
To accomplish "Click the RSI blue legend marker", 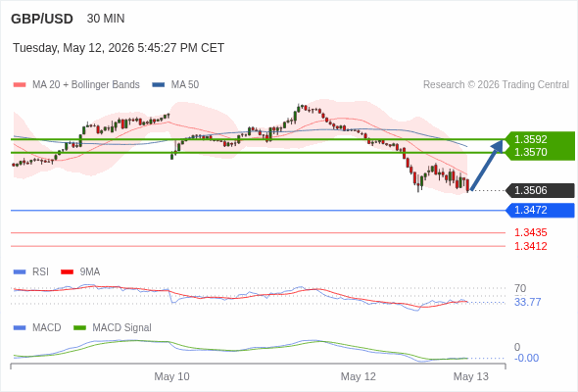I will click(x=20, y=272).
